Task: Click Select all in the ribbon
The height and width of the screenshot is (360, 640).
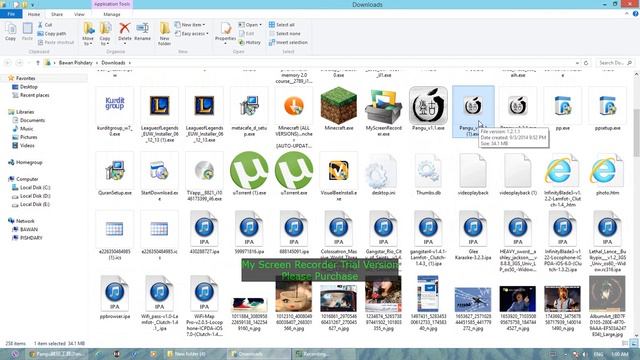Action: pos(282,25)
